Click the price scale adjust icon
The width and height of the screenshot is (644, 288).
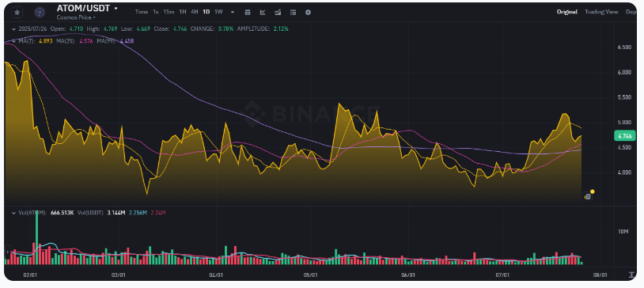pos(631,274)
